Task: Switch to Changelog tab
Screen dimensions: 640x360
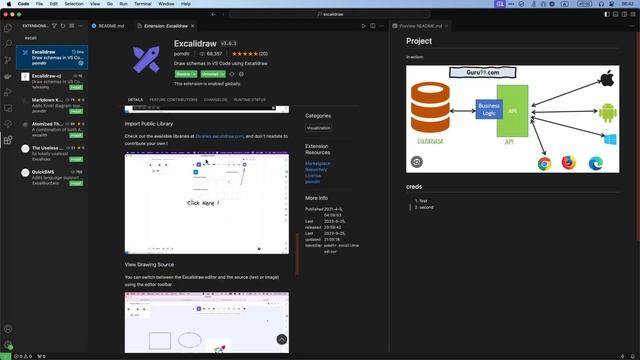Action: [x=216, y=100]
